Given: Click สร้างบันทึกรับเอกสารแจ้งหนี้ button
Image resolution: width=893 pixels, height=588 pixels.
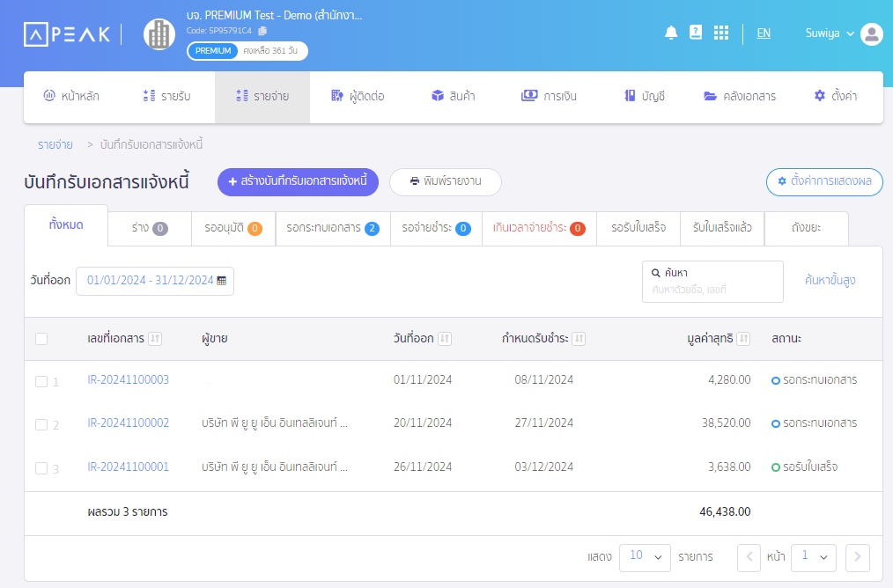Looking at the screenshot, I should tap(298, 182).
